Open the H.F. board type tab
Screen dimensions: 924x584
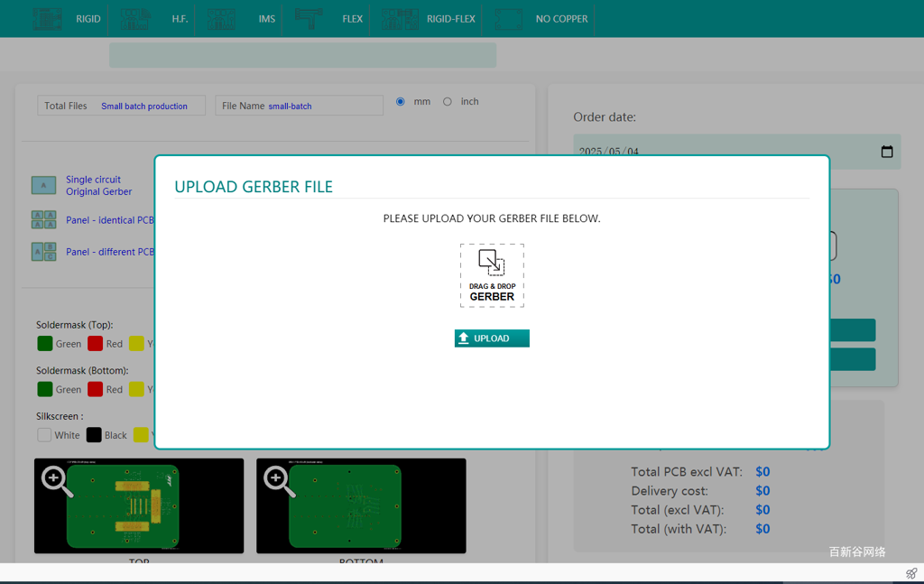180,19
